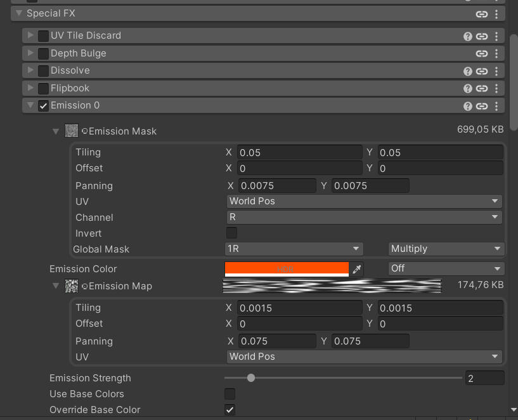Viewport: 518px width, 420px height.
Task: Open the Channel dropdown set to R
Action: (365, 217)
